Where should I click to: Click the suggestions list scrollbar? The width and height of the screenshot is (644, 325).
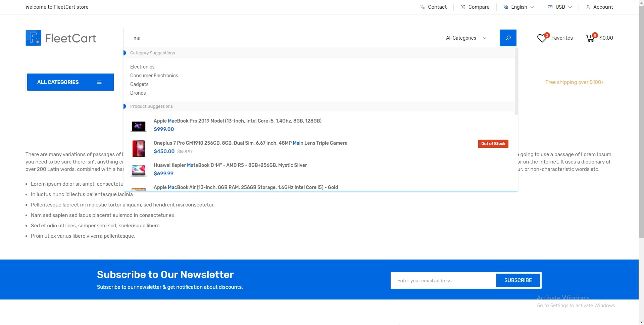516,81
